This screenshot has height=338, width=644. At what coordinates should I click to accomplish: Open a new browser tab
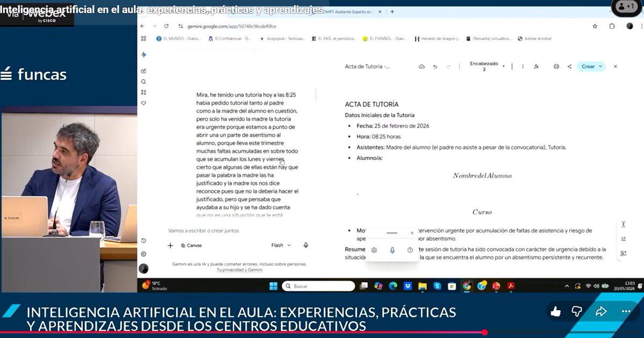(392, 11)
